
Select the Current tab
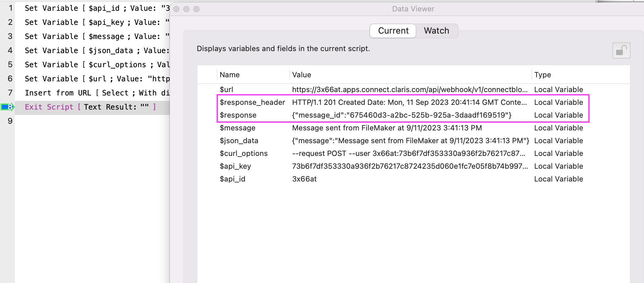coord(393,31)
